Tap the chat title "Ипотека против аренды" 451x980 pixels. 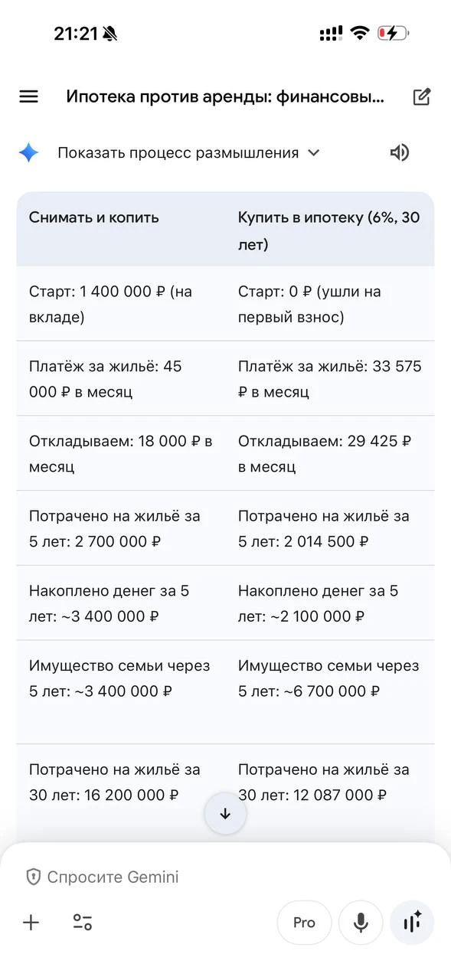(225, 96)
